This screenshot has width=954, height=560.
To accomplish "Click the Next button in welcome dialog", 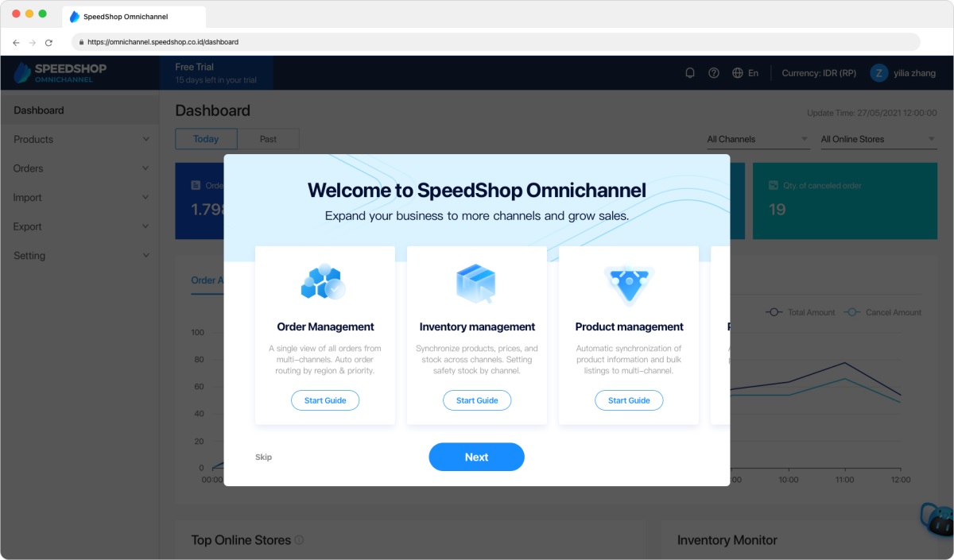I will pyautogui.click(x=477, y=457).
